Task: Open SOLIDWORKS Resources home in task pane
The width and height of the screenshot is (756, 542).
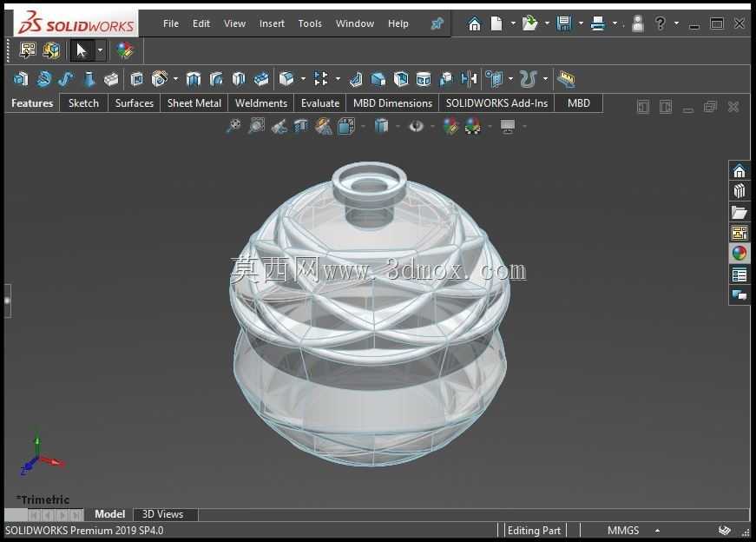Action: pyautogui.click(x=740, y=171)
